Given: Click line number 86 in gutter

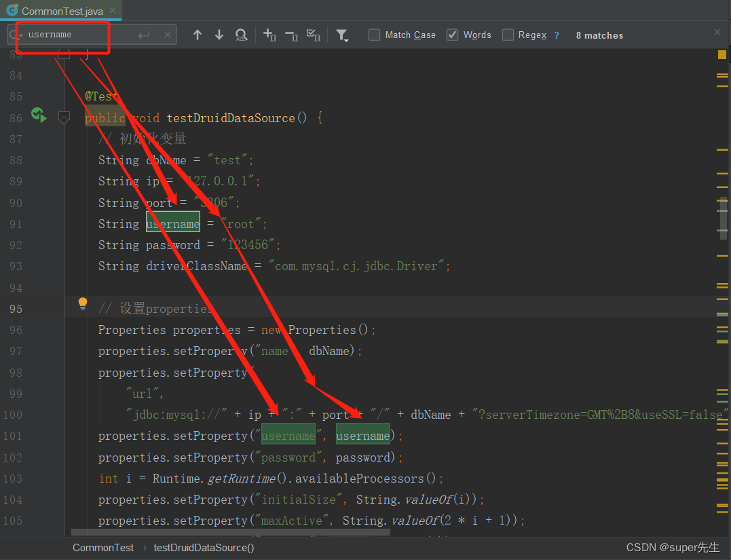Looking at the screenshot, I should (x=16, y=118).
